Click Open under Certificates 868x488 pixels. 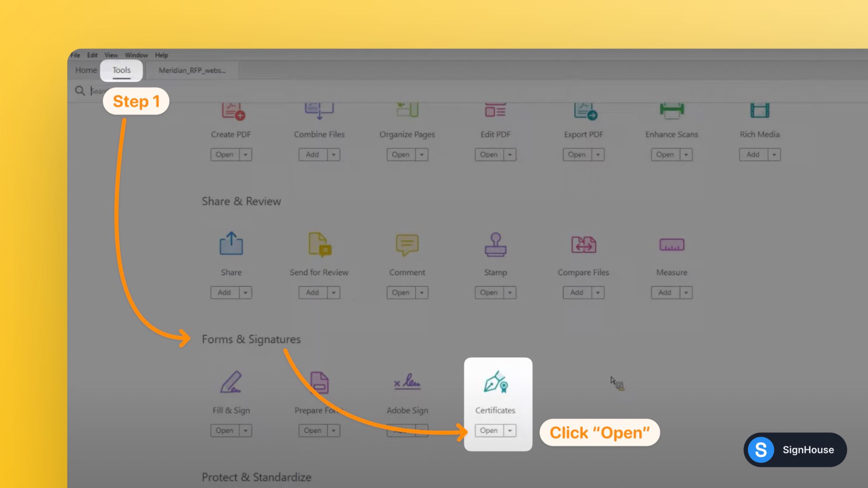coord(489,430)
